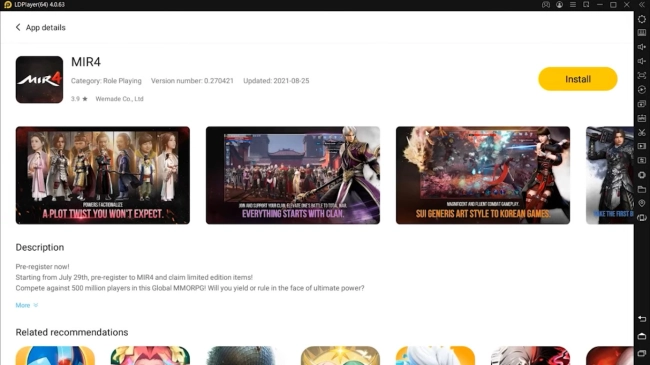Click the gamepad icon in title bar
The image size is (650, 365).
(x=546, y=5)
